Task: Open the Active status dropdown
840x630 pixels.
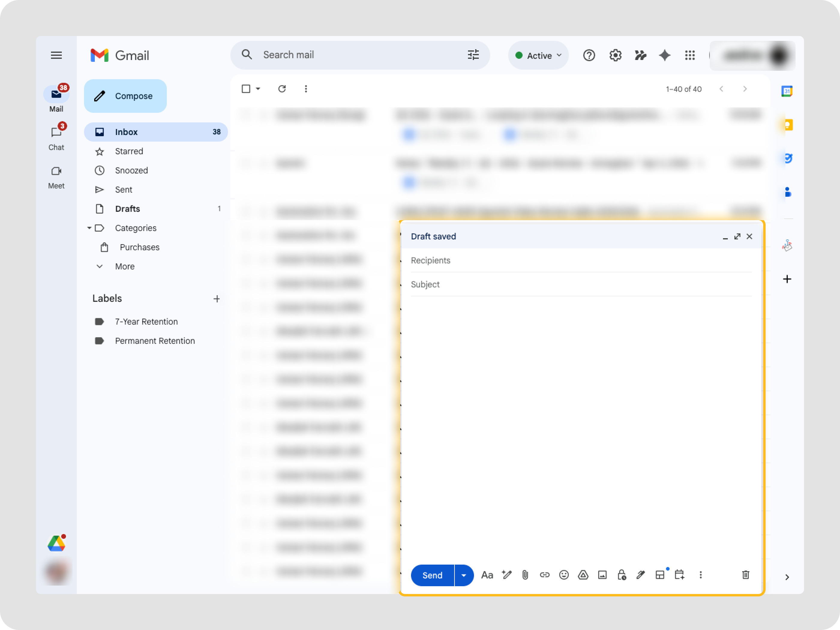Action: (538, 55)
